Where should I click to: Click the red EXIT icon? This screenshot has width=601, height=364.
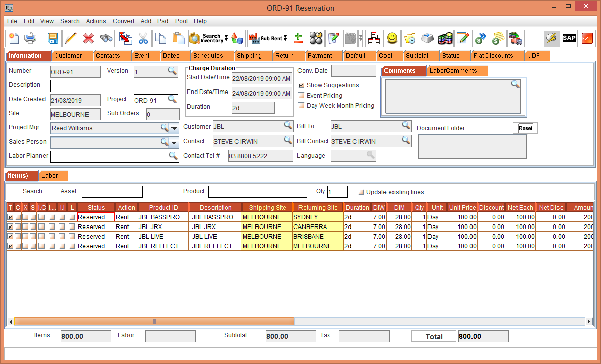pos(587,38)
